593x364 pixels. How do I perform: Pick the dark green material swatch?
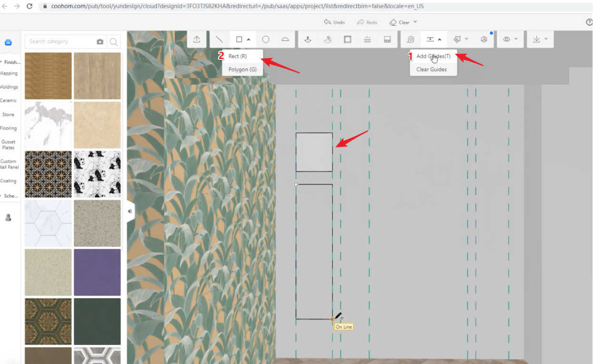pyautogui.click(x=97, y=321)
